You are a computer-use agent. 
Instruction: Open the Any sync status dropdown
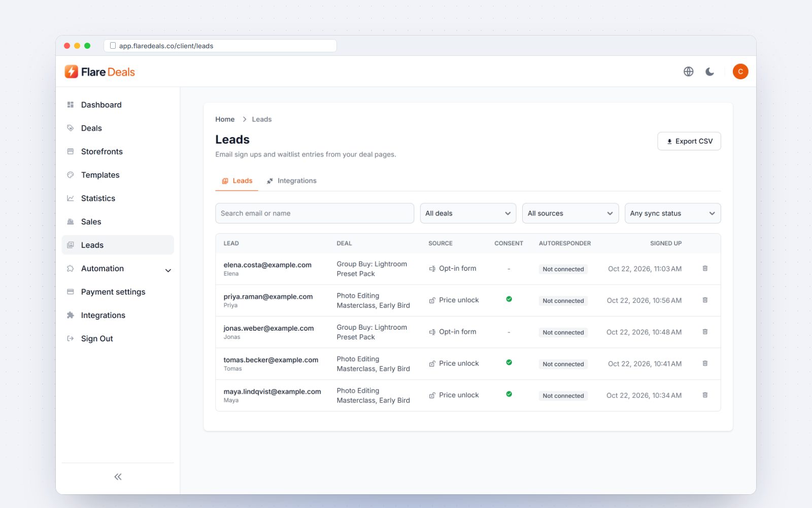coord(672,213)
